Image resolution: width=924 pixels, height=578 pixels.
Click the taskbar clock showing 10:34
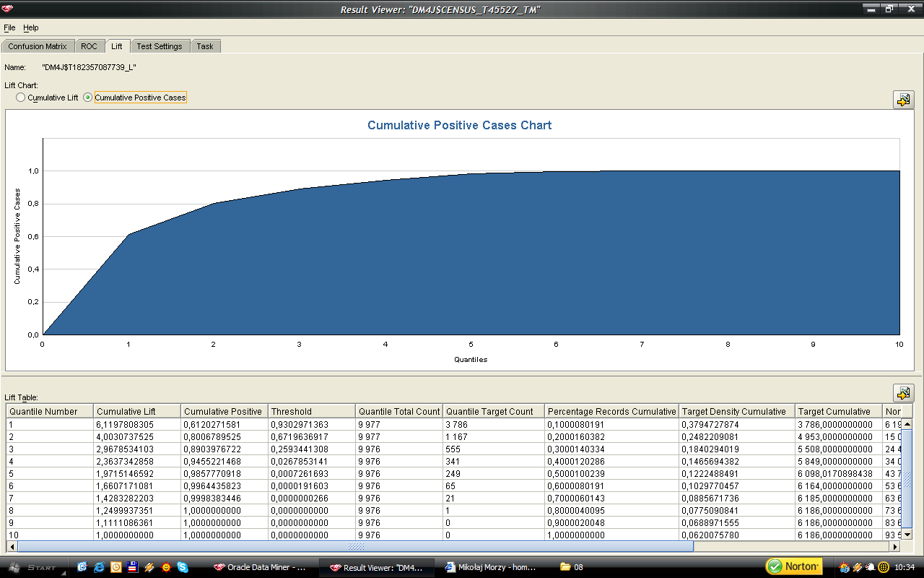point(905,567)
